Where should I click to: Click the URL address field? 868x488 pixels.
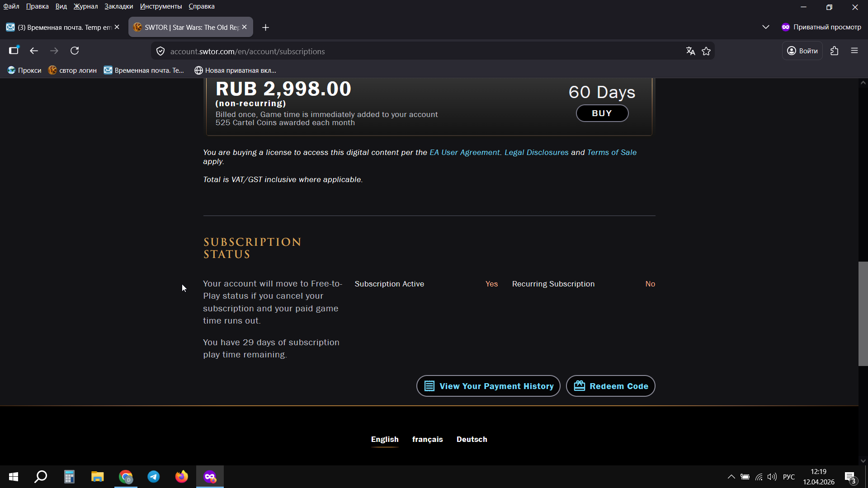(407, 51)
